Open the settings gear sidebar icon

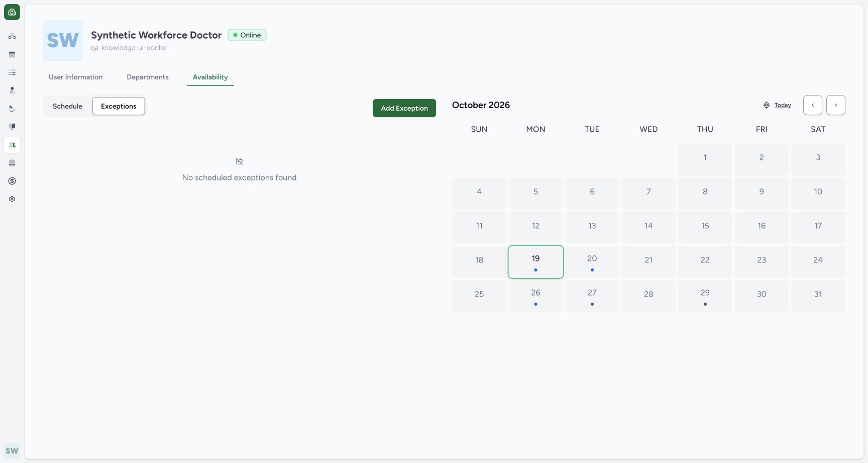[x=12, y=199]
